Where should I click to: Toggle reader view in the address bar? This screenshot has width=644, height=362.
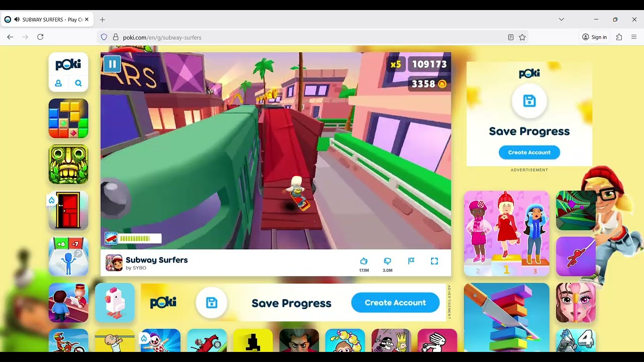(x=511, y=37)
